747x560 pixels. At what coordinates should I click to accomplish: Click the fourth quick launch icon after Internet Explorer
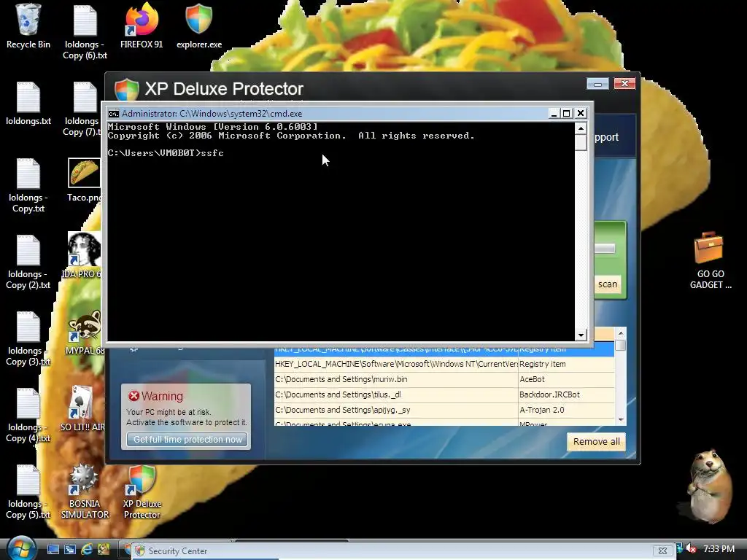(104, 550)
